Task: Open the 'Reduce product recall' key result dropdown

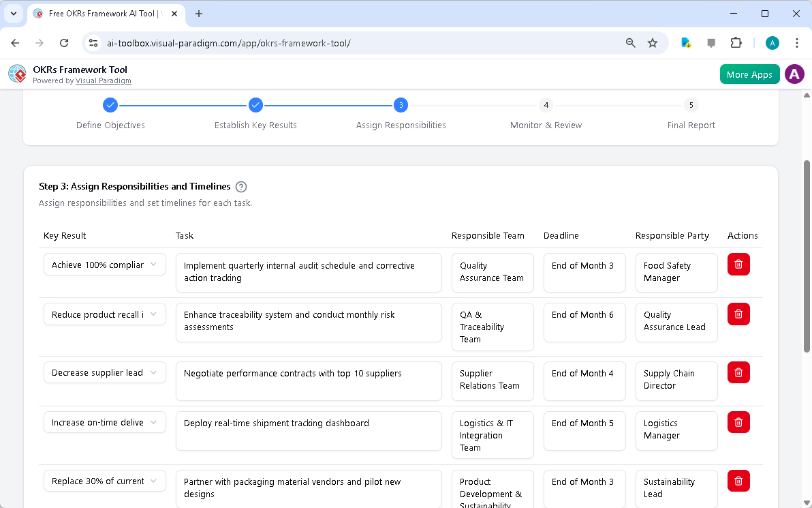Action: click(104, 314)
